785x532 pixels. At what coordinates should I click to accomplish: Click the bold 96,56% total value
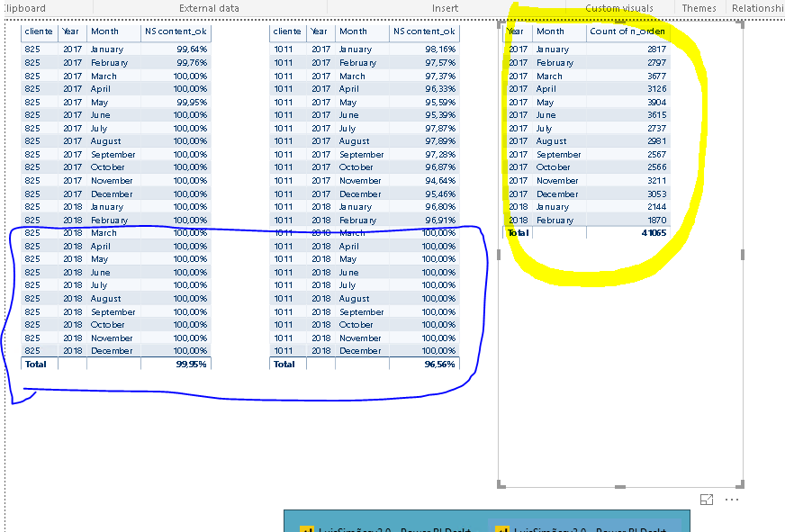coord(439,365)
